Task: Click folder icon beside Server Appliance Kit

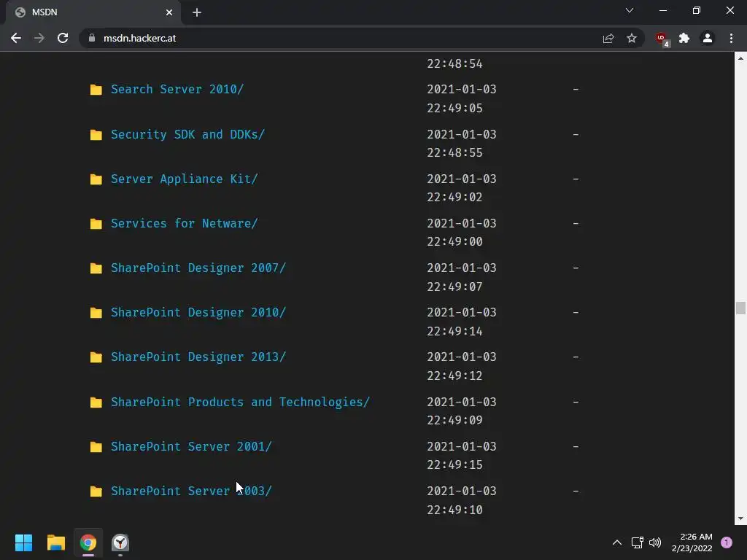Action: [96, 179]
